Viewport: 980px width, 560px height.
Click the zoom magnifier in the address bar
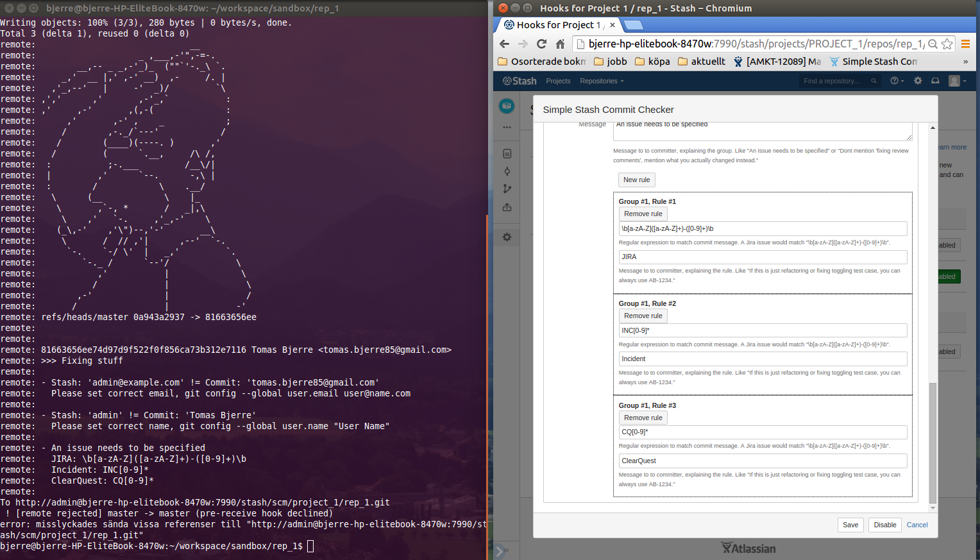tap(933, 44)
